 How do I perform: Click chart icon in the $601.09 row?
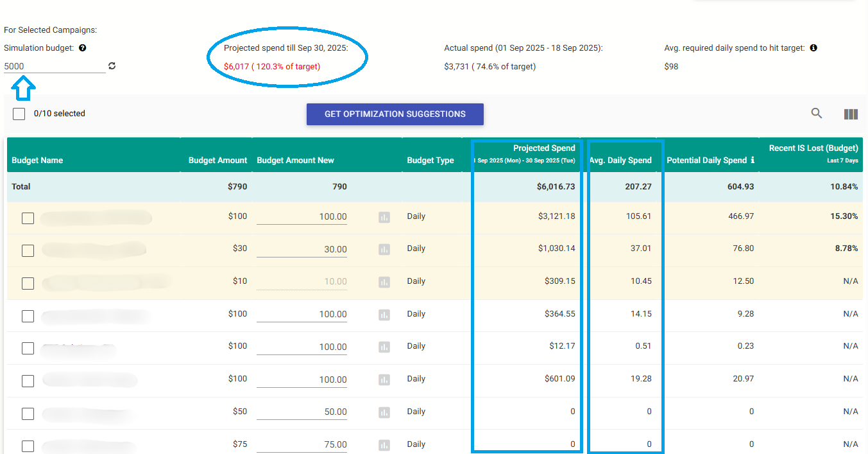(x=384, y=380)
